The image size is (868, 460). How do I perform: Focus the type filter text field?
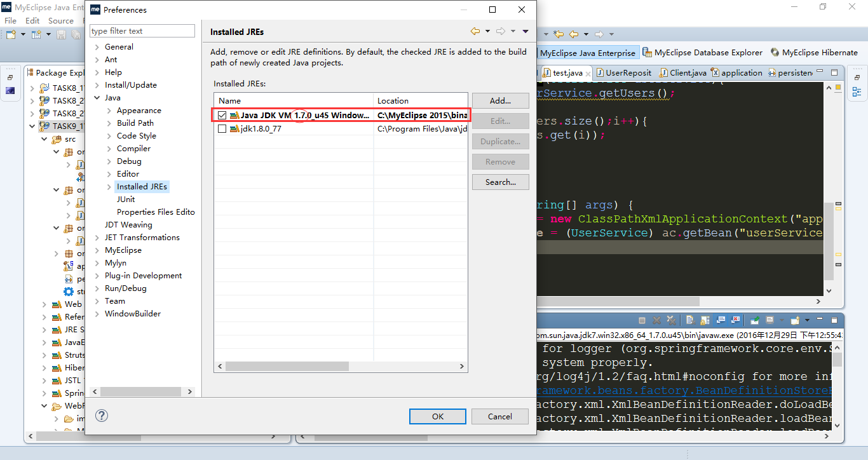click(x=142, y=31)
